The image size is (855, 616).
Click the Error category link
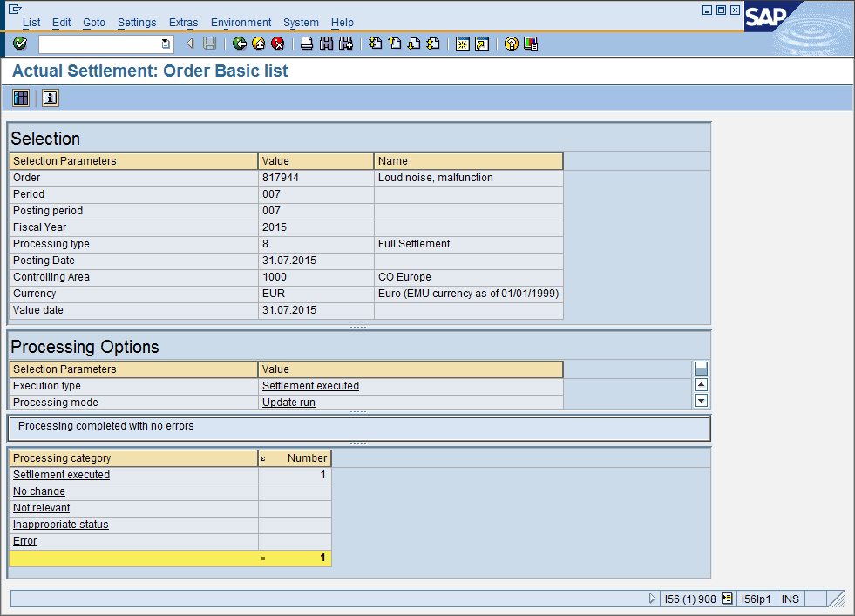(24, 541)
